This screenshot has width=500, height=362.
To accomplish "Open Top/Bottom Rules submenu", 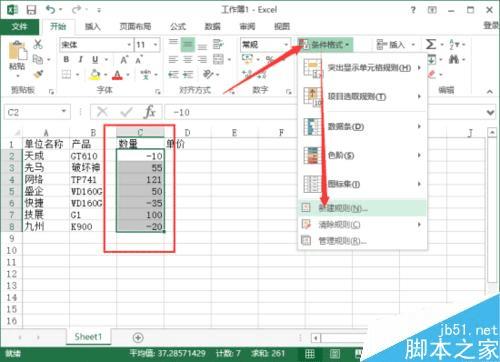I will coord(362,97).
